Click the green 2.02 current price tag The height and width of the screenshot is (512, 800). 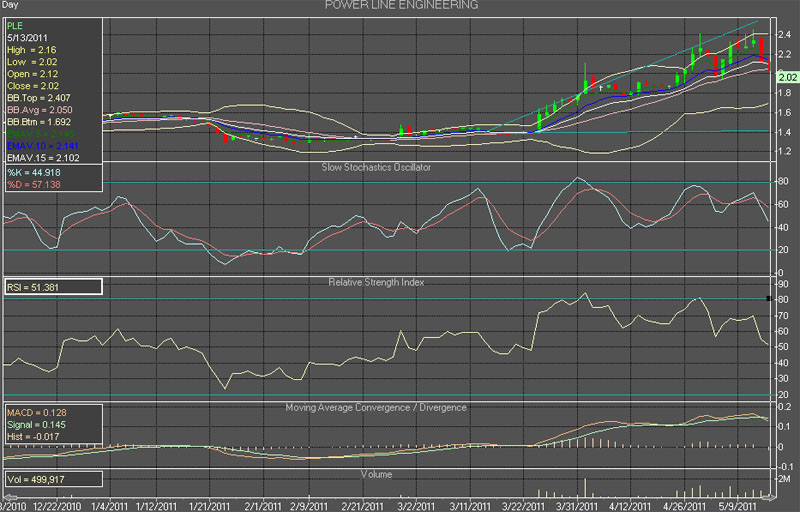(787, 78)
